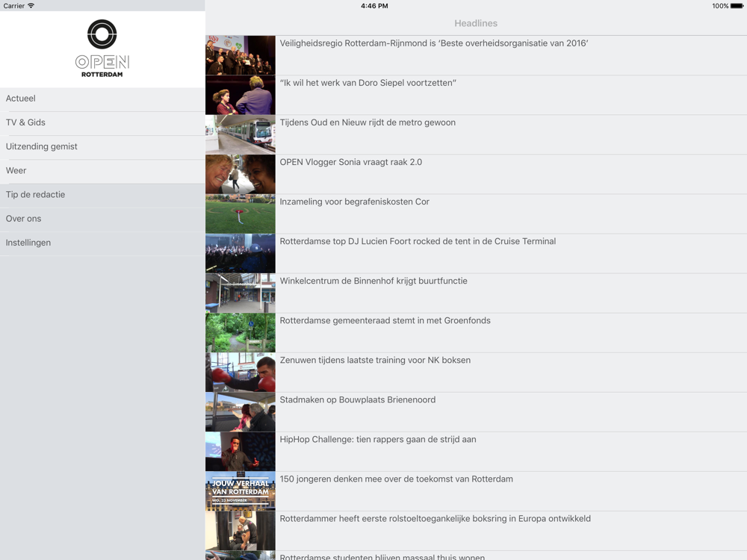This screenshot has height=560, width=747.
Task: Open thumbnail of metro train article
Action: point(240,134)
